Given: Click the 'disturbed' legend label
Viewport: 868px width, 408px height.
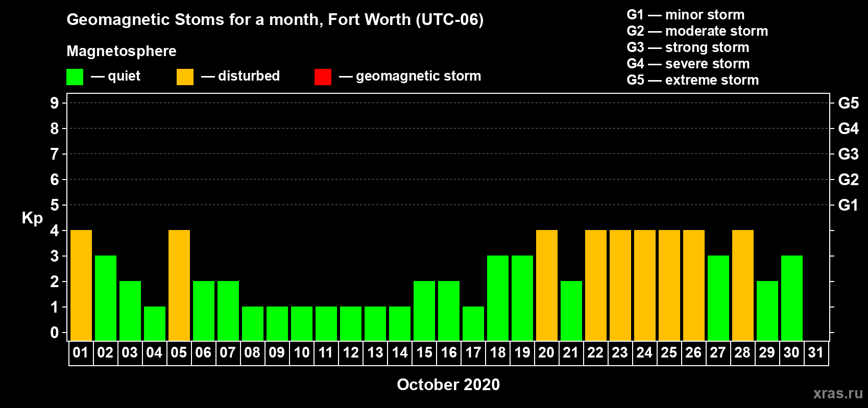Looking at the screenshot, I should 249,76.
